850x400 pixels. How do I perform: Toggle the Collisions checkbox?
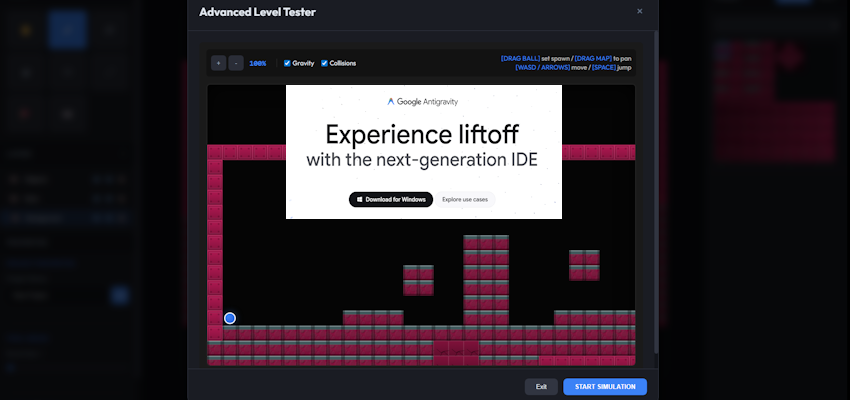324,63
